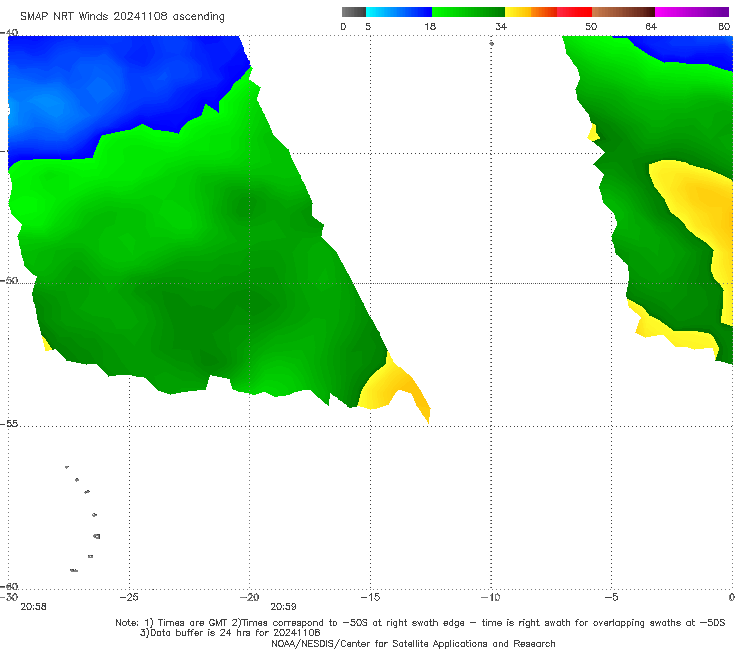Click the color bar label "80"

click(x=724, y=27)
